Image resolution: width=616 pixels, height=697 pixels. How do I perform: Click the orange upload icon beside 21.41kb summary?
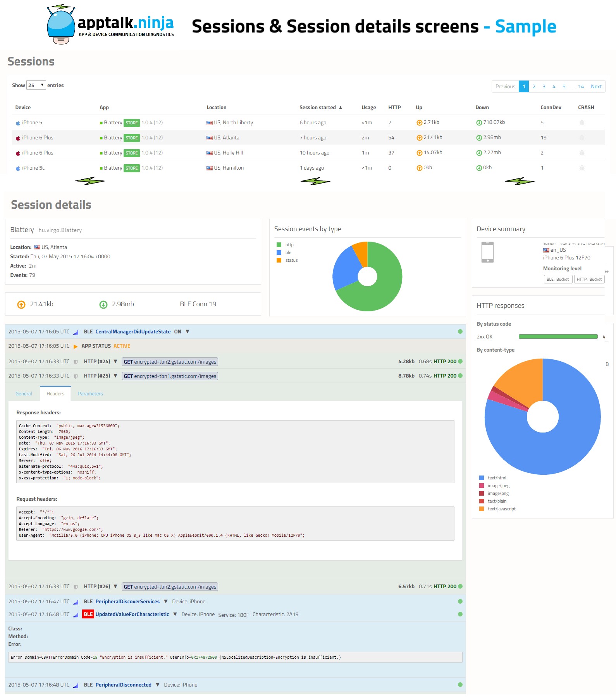click(x=21, y=305)
